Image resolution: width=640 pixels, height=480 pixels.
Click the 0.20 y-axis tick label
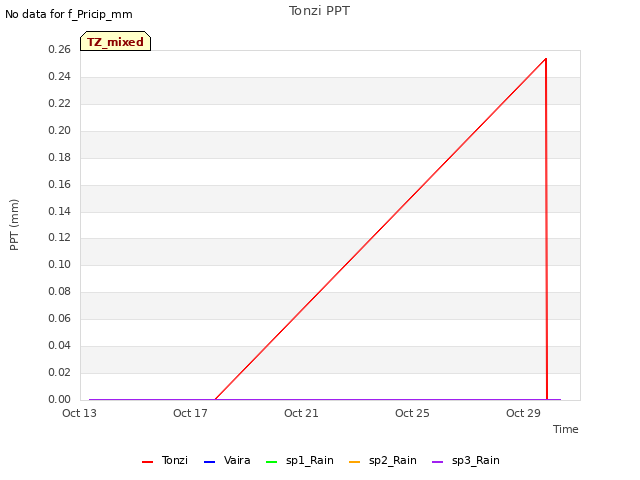[x=60, y=130]
